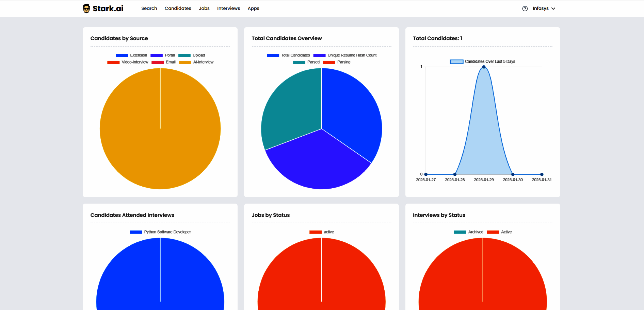Viewport: 644px width, 310px height.
Task: Click the Stark.ai logo icon
Action: (86, 8)
